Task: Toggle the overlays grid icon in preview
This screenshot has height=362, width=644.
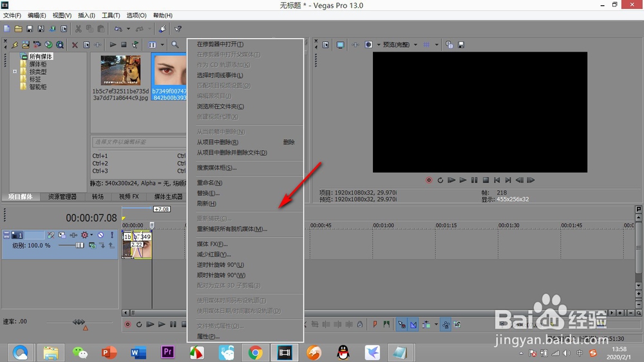Action: [427, 45]
